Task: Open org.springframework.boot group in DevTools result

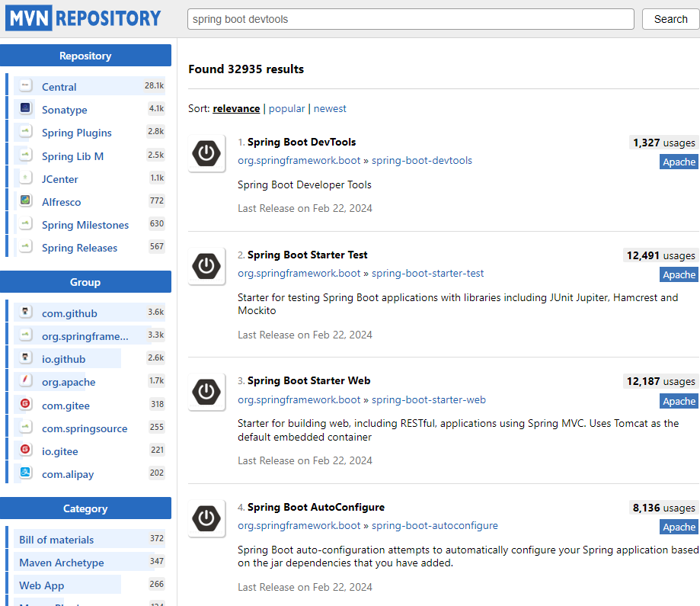Action: click(x=299, y=160)
